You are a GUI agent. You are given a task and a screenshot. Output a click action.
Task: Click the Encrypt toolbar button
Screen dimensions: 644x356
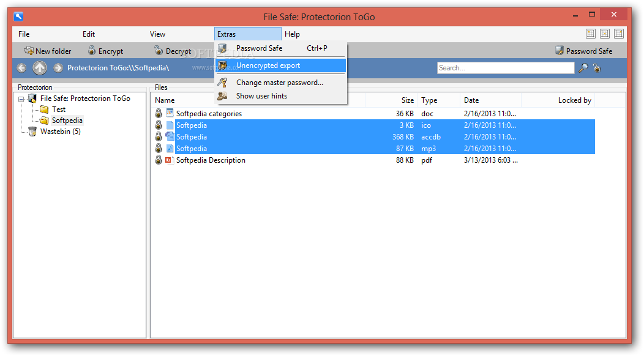[x=105, y=51]
